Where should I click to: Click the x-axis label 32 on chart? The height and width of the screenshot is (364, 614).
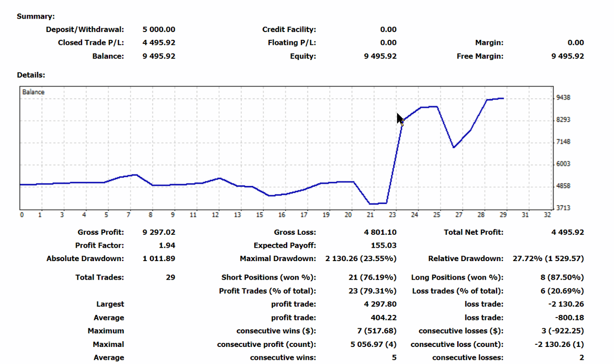tap(547, 215)
